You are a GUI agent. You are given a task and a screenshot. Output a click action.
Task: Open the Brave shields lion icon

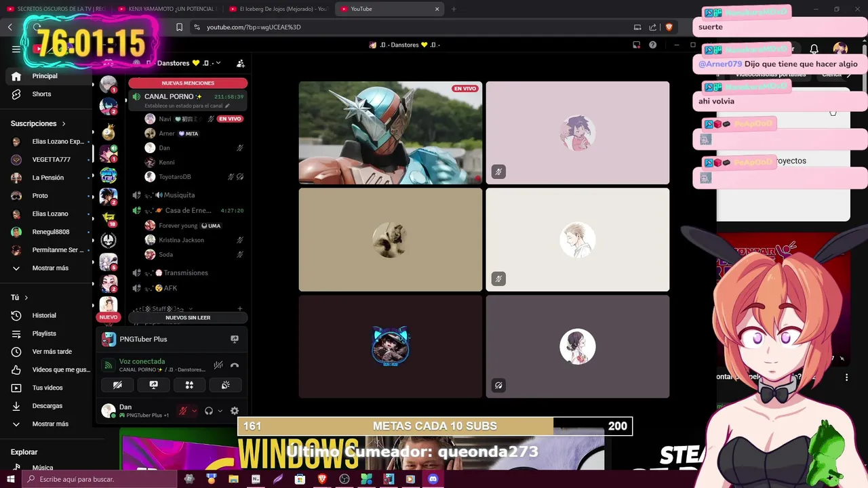pos(669,27)
